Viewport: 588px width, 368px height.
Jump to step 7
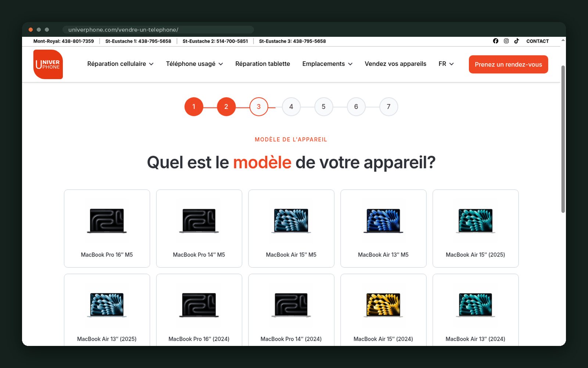[x=388, y=107]
